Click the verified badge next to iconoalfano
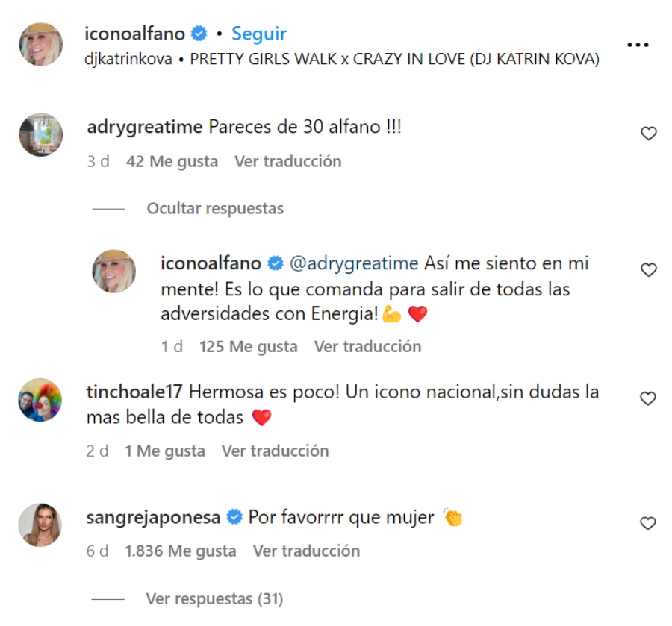672x626 pixels. (197, 33)
